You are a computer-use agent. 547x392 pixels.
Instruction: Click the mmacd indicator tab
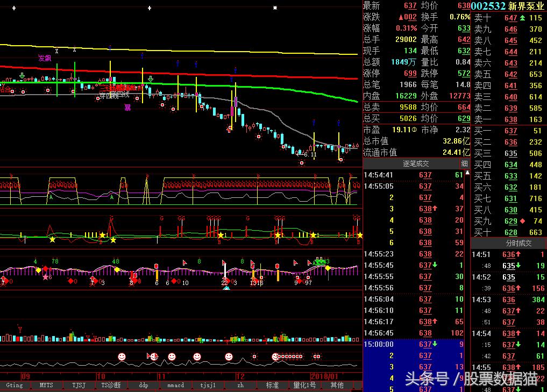(x=175, y=385)
